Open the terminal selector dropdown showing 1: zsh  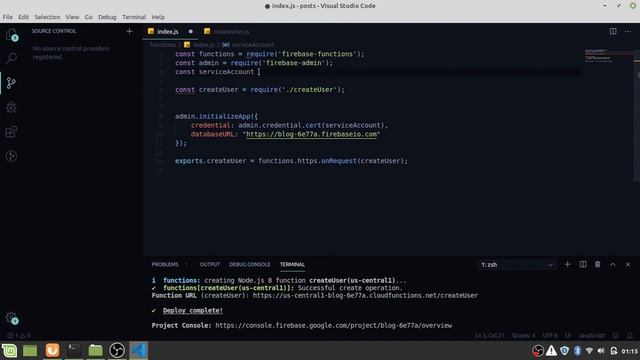pyautogui.click(x=517, y=265)
